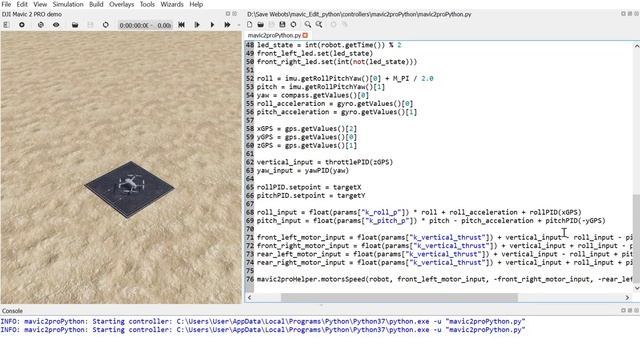Reload the world in simulation toolbar
640x360 pixels.
(x=106, y=25)
